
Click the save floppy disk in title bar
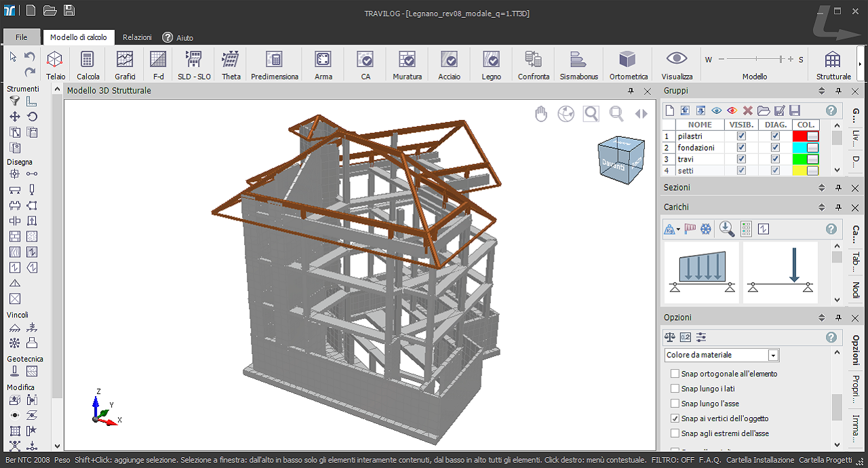[69, 10]
